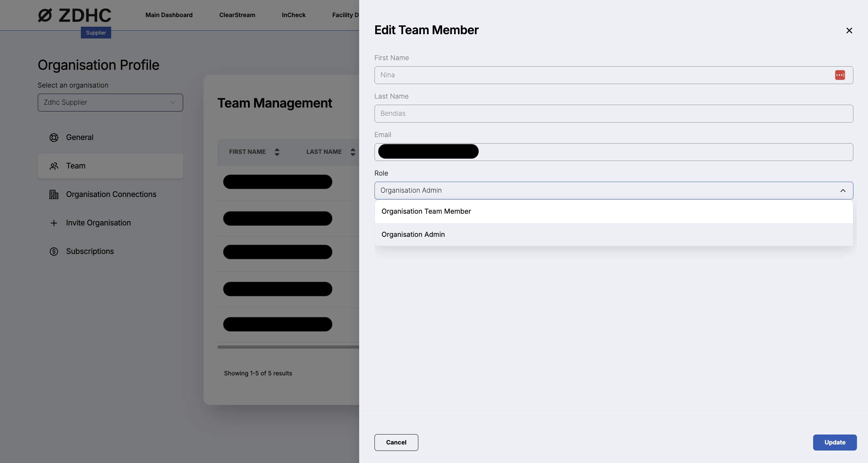Click the Cancel button
This screenshot has width=868, height=463.
(396, 442)
